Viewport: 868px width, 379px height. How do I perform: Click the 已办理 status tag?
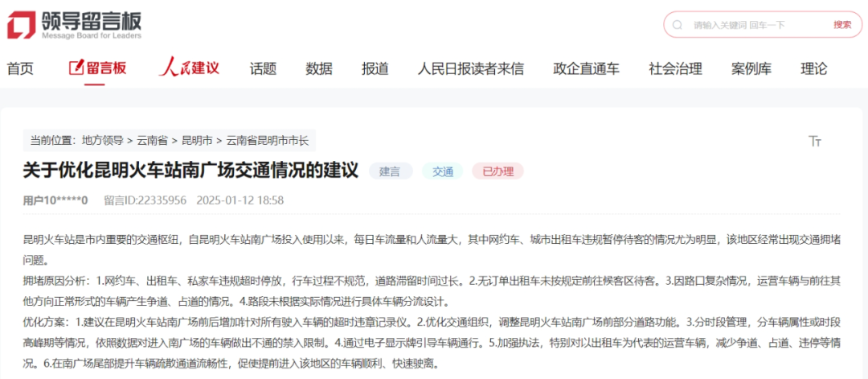pos(497,171)
